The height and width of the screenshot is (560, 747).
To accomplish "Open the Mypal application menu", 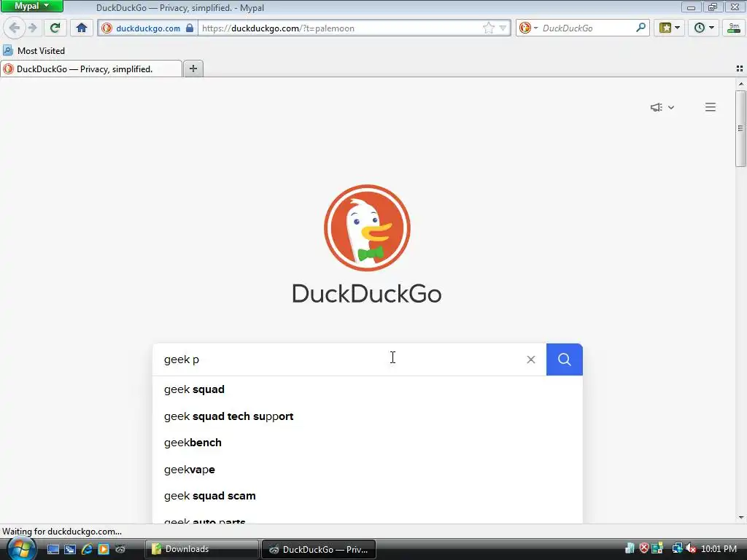I will [31, 6].
